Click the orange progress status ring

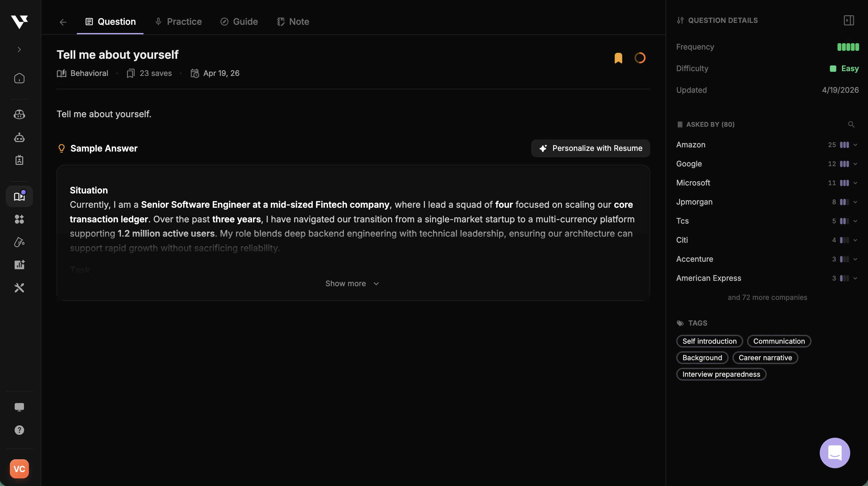(x=640, y=58)
